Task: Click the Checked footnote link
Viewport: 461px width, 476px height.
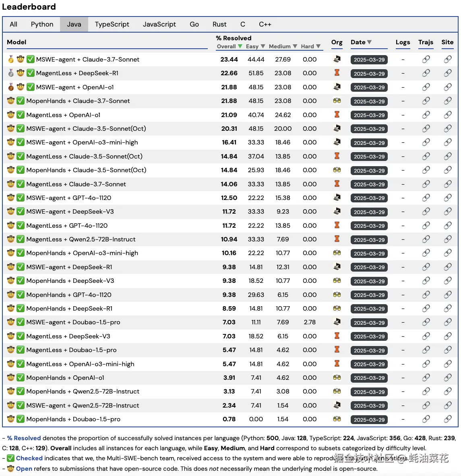Action: coord(29,458)
